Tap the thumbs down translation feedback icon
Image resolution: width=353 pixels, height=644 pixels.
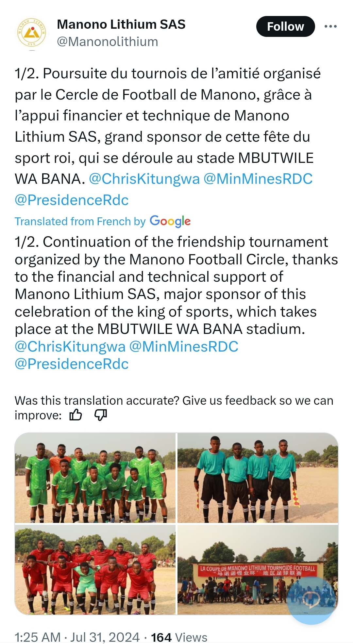point(100,415)
